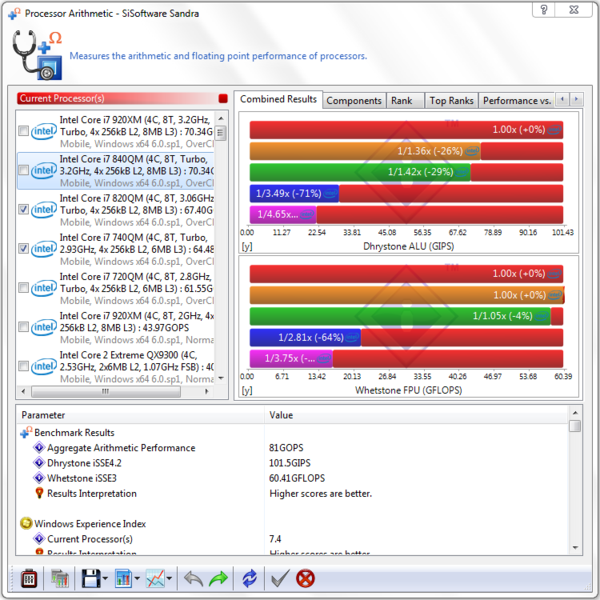This screenshot has height=600, width=600.
Task: Click the processor list scroll up arrow
Action: point(220,117)
